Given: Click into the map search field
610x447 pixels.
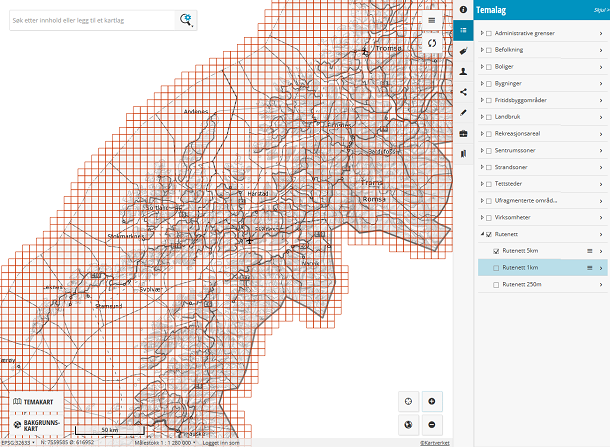Looking at the screenshot, I should pos(90,20).
